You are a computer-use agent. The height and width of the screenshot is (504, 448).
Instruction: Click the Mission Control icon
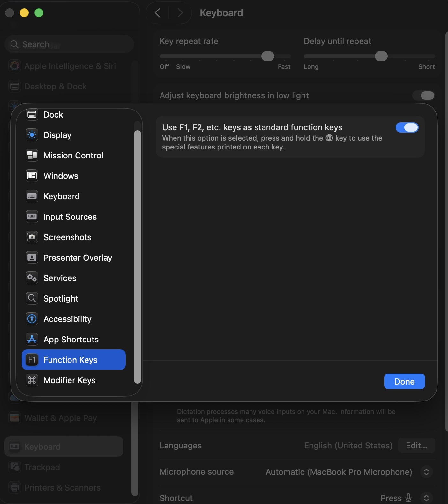point(32,156)
